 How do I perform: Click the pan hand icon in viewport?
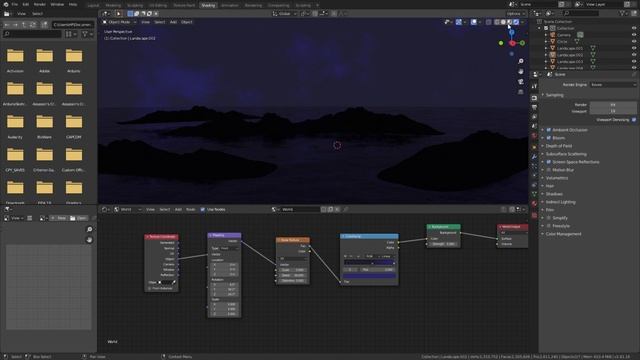point(521,71)
